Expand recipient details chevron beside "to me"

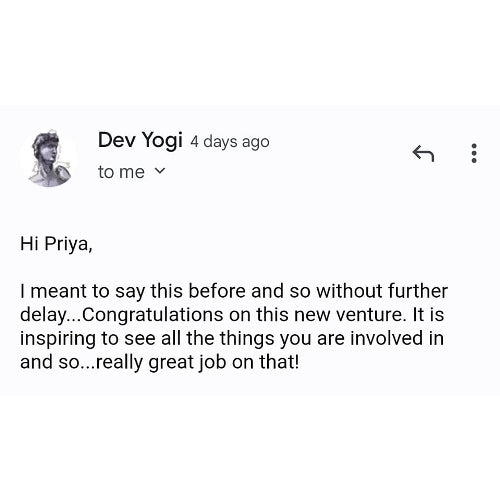[x=160, y=171]
